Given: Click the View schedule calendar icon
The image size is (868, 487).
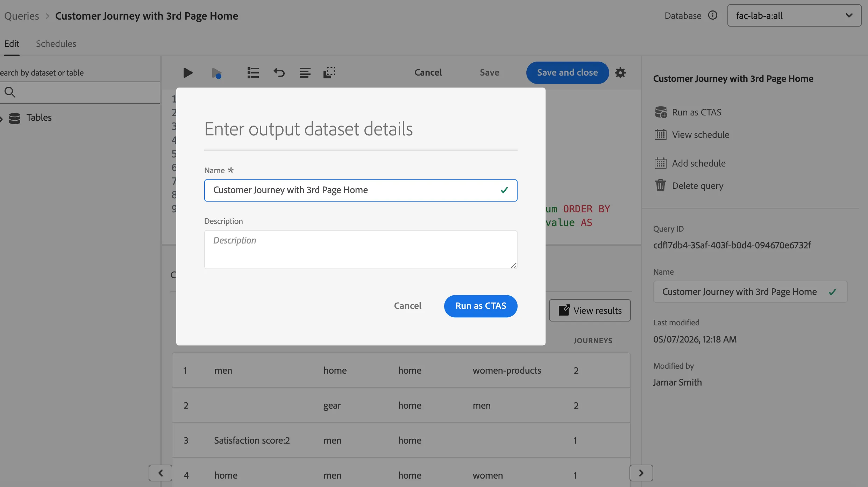Looking at the screenshot, I should click(661, 135).
